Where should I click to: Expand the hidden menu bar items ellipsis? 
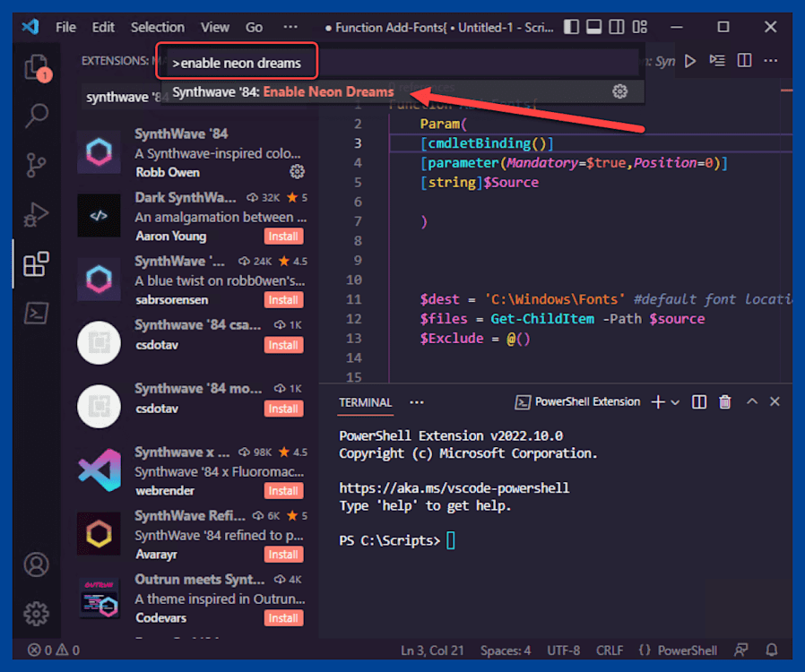pos(290,27)
